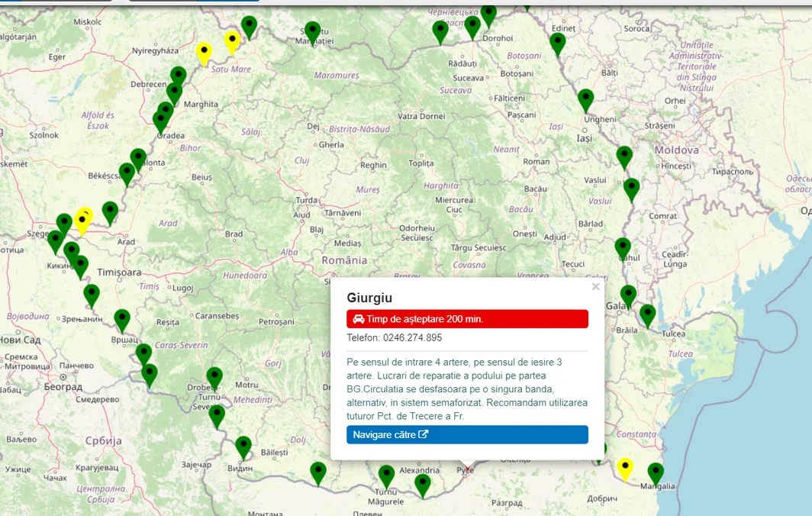This screenshot has width=812, height=516.
Task: Open the green marker left of Hîncești
Action: pos(624,159)
